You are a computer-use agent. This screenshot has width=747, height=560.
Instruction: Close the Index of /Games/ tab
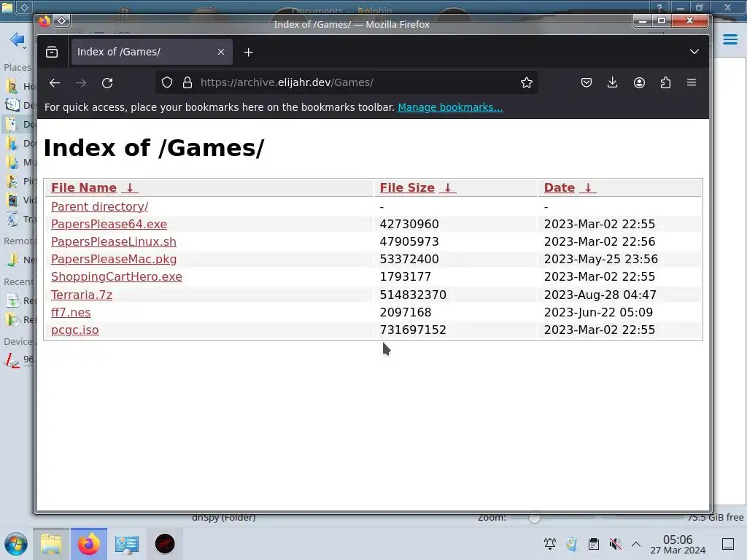point(221,52)
